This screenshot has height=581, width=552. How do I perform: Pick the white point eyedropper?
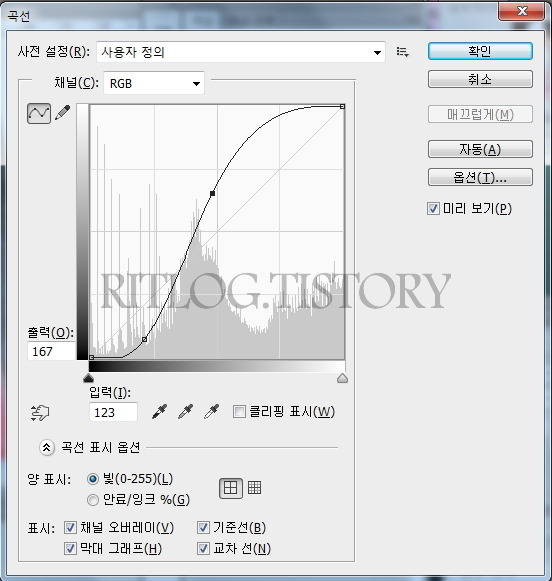point(212,412)
